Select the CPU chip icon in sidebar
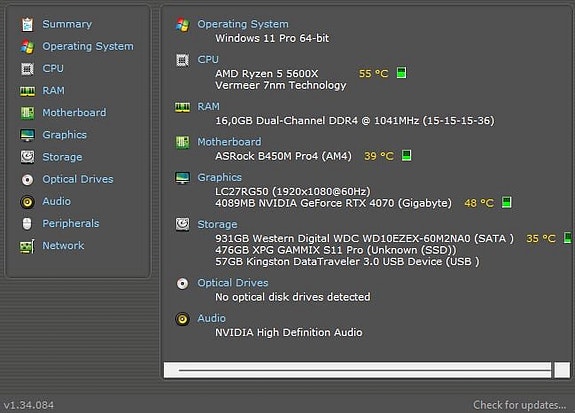Viewport: 575px width, 413px height. point(27,69)
